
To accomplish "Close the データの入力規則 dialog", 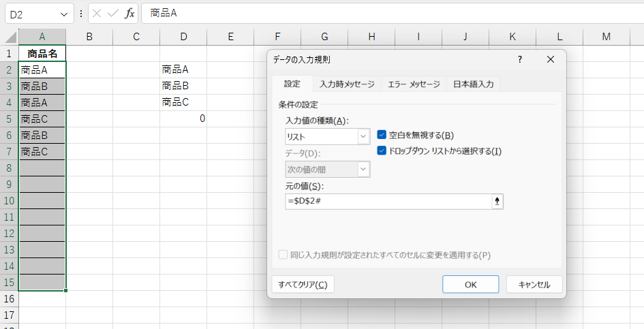I will (551, 60).
